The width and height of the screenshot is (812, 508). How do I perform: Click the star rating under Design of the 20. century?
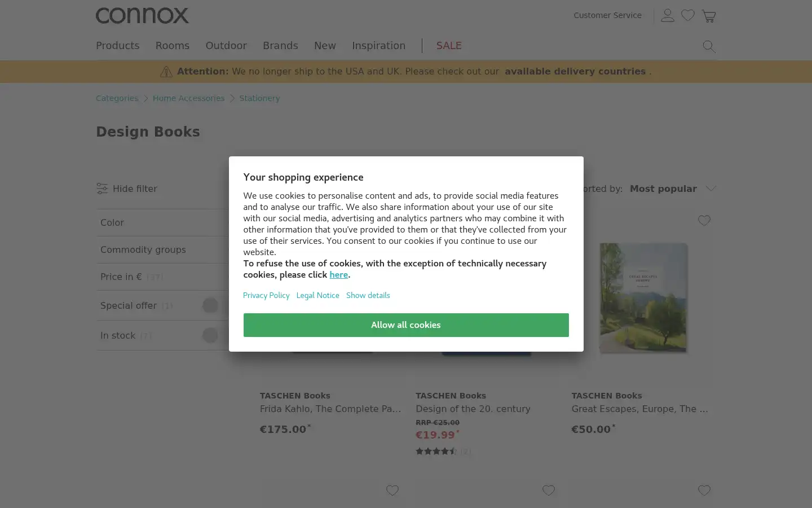tap(436, 451)
